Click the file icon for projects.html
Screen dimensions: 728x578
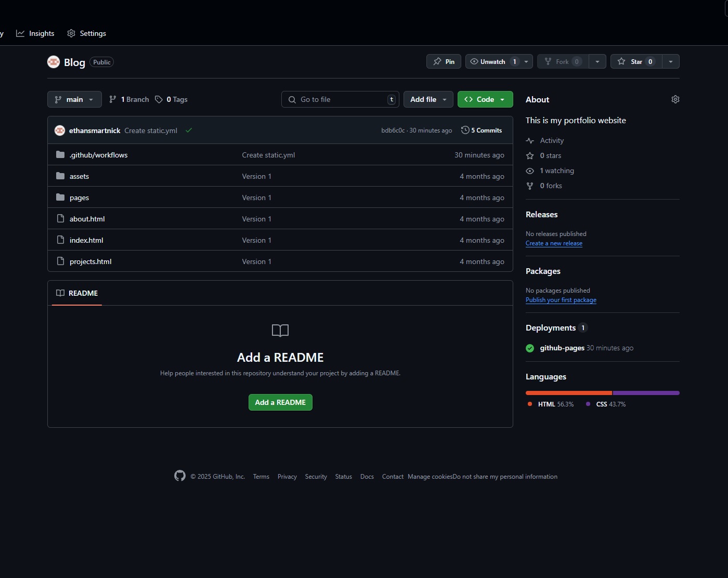[x=60, y=261]
